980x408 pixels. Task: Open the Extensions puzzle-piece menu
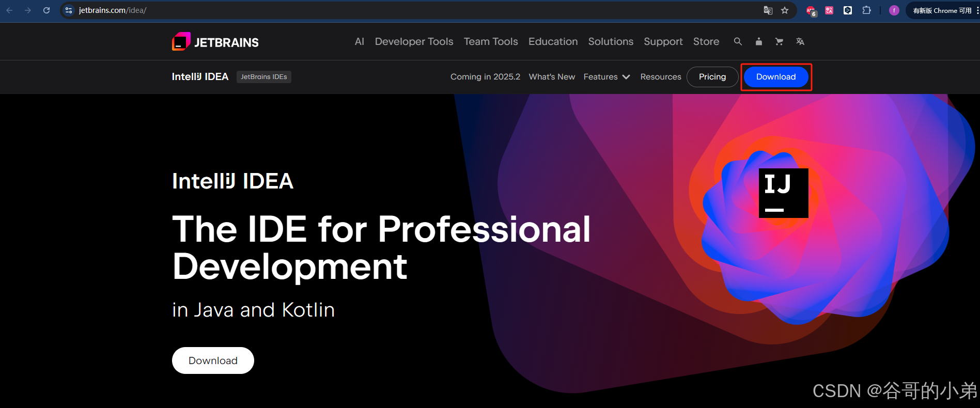866,10
